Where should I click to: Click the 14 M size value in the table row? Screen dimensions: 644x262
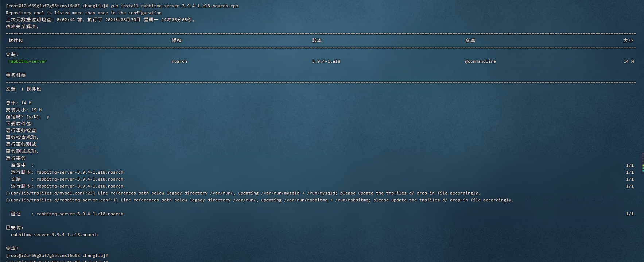tap(629, 61)
